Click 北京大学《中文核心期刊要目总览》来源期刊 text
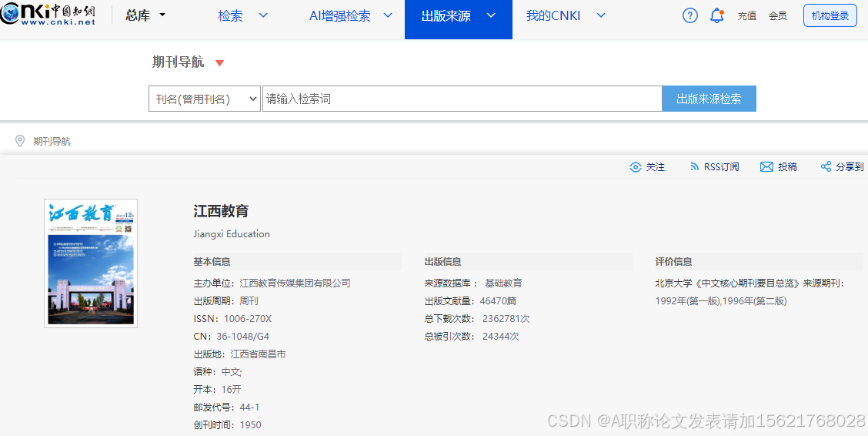Screen dimensions: 868x436 749,283
